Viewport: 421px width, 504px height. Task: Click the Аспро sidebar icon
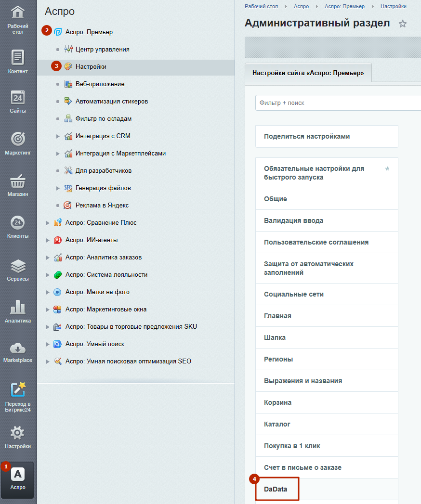tap(18, 475)
